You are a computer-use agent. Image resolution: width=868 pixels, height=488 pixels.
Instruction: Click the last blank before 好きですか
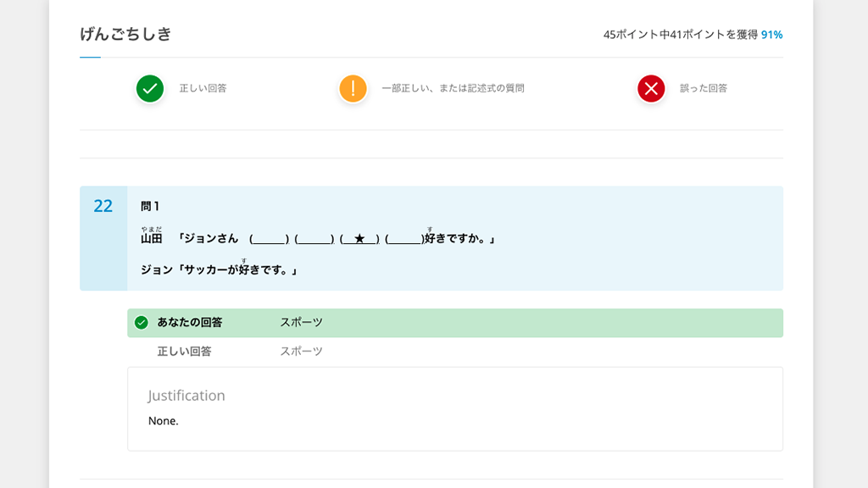coord(404,240)
